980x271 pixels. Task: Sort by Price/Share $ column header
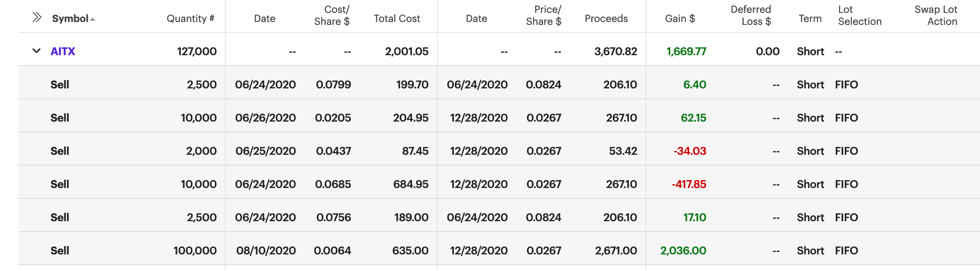543,15
